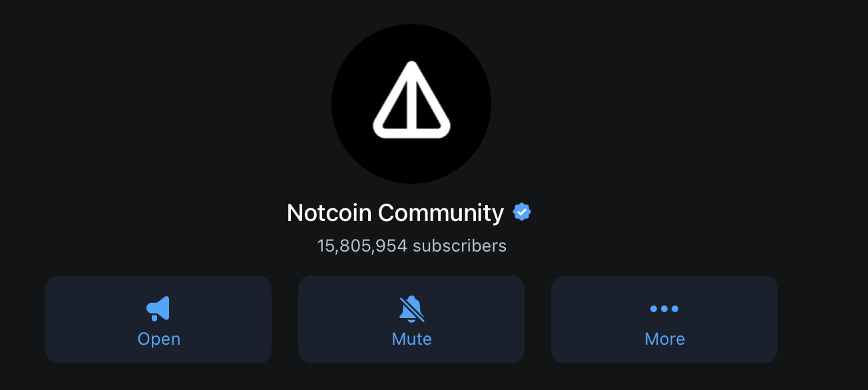
Task: Show additional actions via the ellipsis button
Action: (x=664, y=319)
